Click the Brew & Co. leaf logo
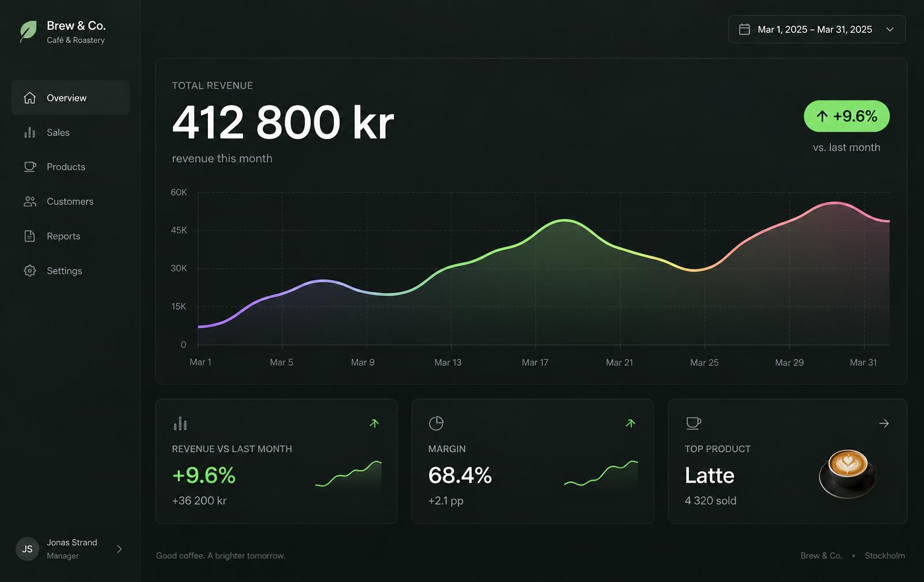This screenshot has width=924, height=582. pos(28,31)
